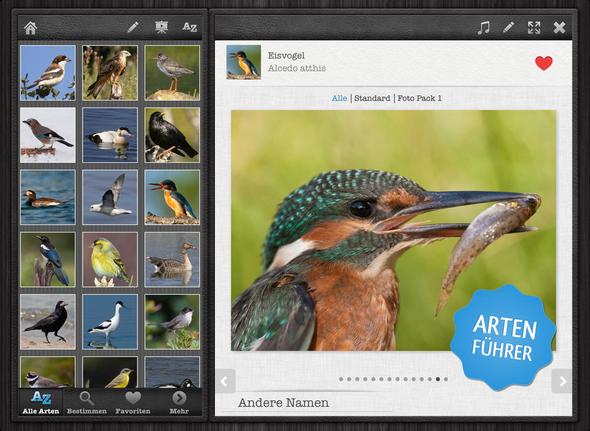Open the Mehr tab
590x431 pixels.
[x=179, y=402]
